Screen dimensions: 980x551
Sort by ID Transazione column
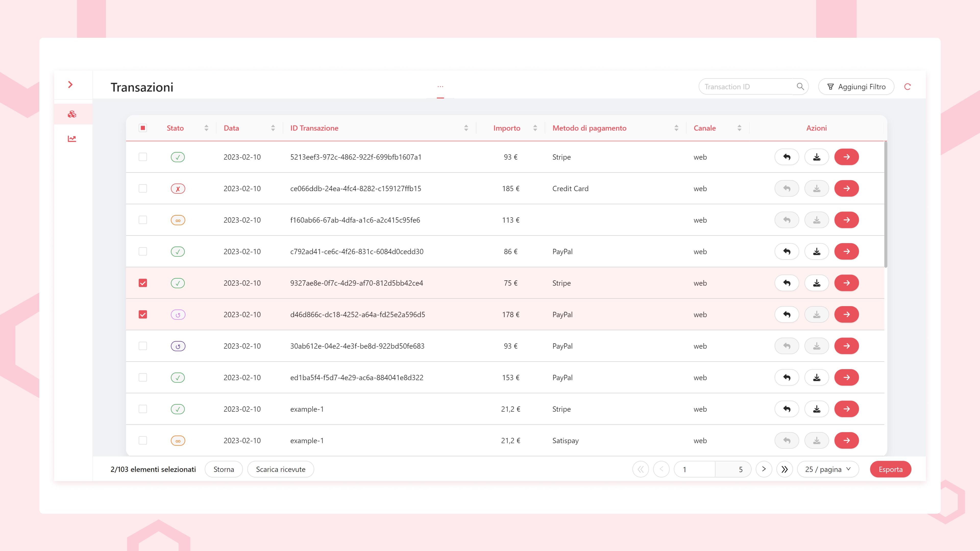coord(466,128)
